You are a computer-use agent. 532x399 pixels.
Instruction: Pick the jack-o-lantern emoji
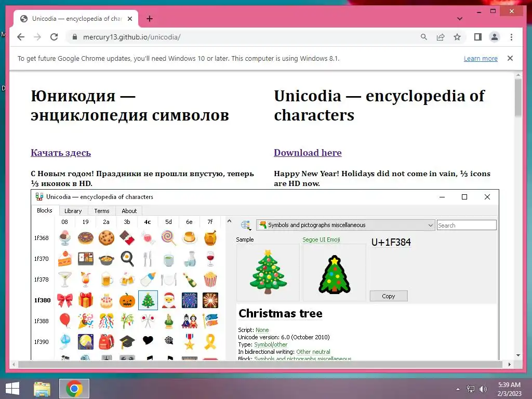coord(127,300)
